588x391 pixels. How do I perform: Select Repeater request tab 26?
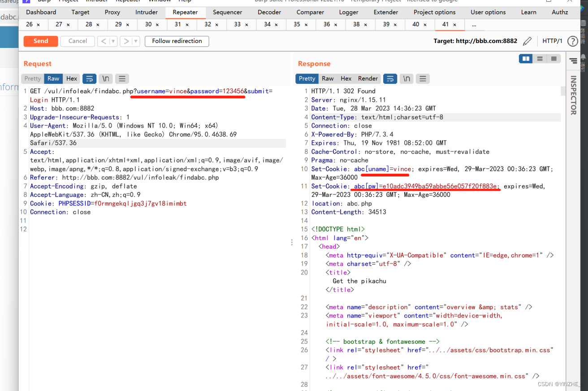tap(30, 24)
